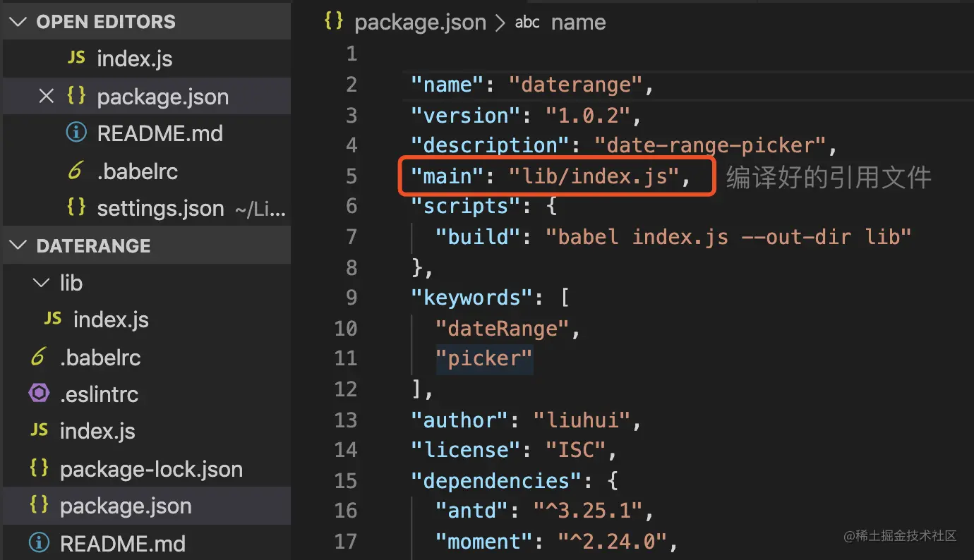This screenshot has height=560, width=974.
Task: Open index.js inside the lib folder
Action: pos(111,320)
